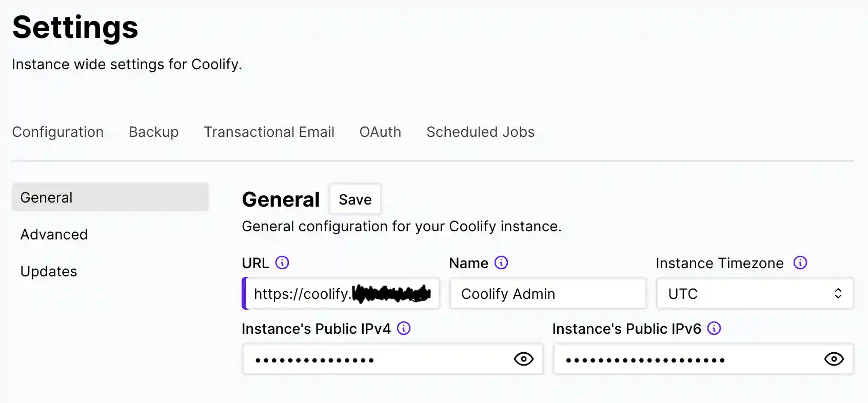Select General in the sidebar

point(46,197)
